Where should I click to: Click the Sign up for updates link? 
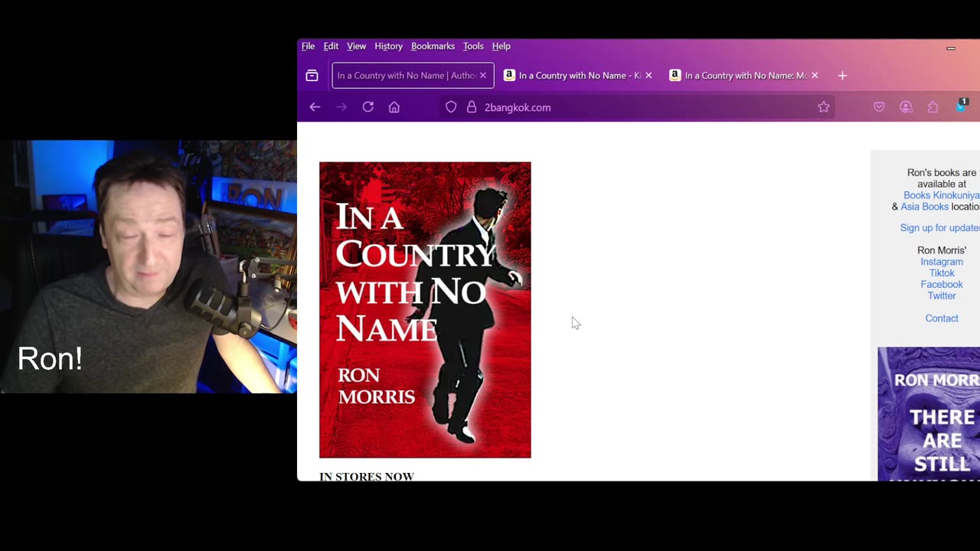(x=939, y=227)
